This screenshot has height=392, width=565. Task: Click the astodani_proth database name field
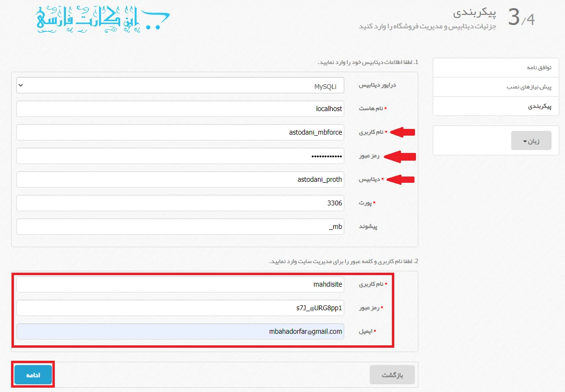(x=180, y=179)
